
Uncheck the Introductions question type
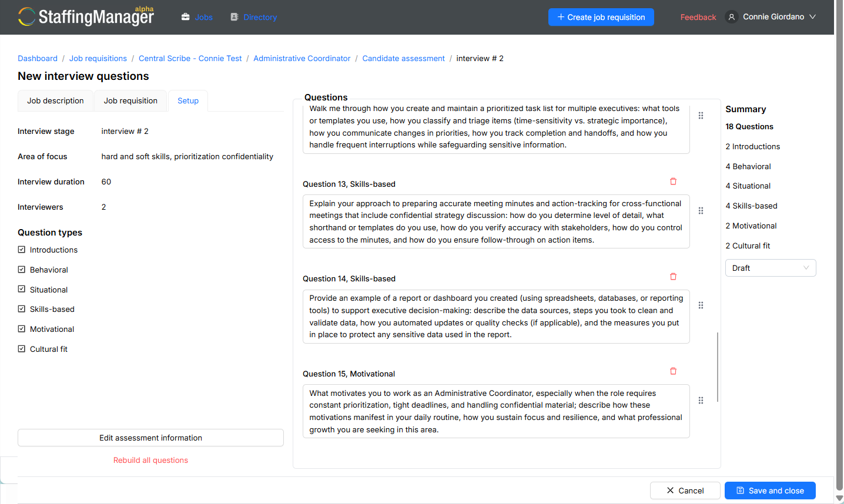click(x=22, y=250)
